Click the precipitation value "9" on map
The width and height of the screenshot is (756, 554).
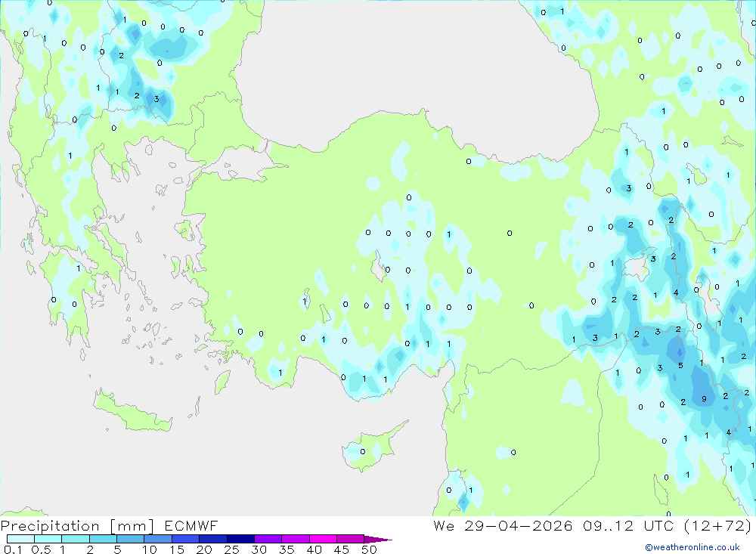point(705,399)
